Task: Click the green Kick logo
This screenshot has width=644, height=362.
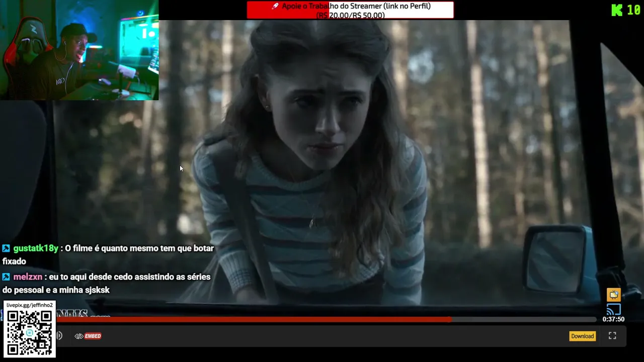Action: tap(617, 10)
